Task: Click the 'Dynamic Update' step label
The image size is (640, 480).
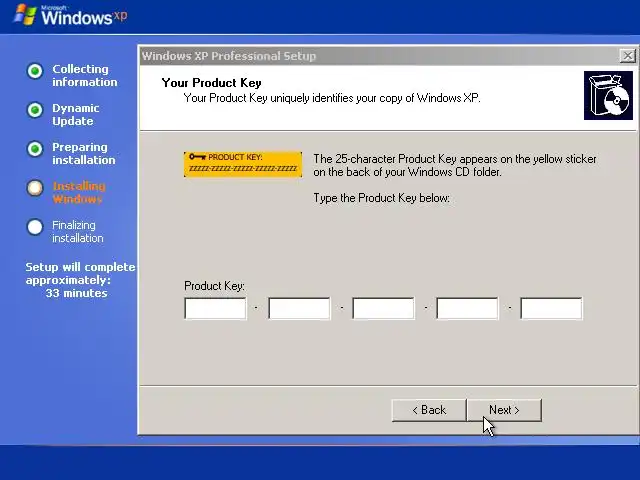Action: click(76, 115)
